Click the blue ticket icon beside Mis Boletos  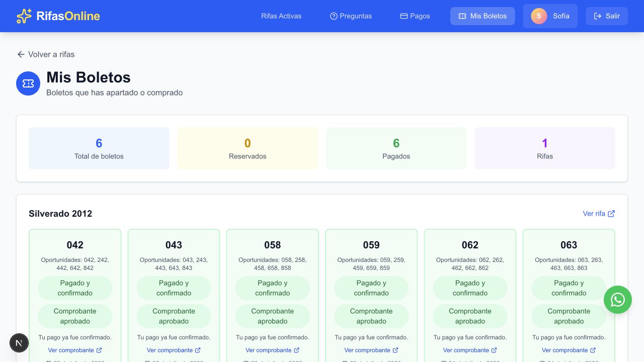[28, 83]
